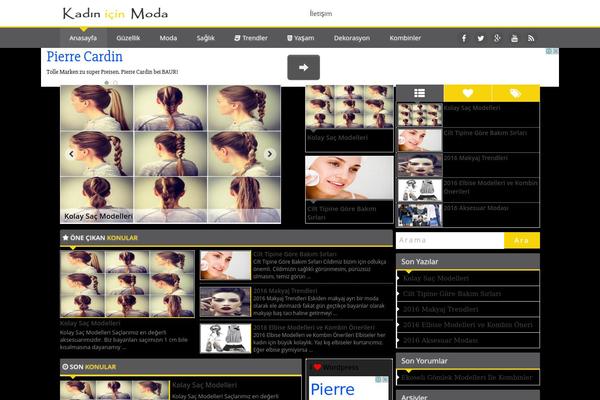
Task: Open sidebar tab item Kolay Saç Modelleri
Action: point(472,108)
